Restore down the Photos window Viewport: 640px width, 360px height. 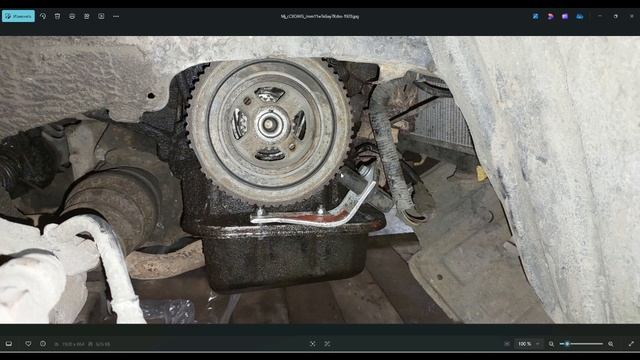pyautogui.click(x=616, y=16)
